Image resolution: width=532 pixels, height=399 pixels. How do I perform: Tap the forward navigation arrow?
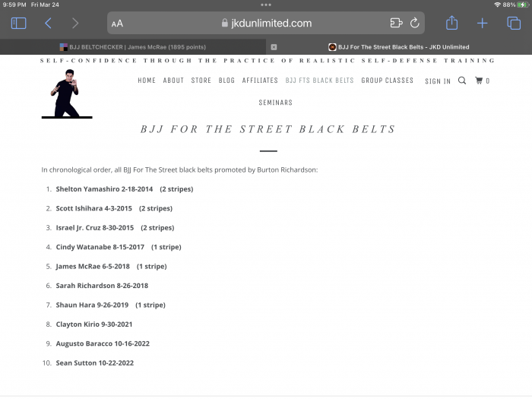(x=74, y=24)
